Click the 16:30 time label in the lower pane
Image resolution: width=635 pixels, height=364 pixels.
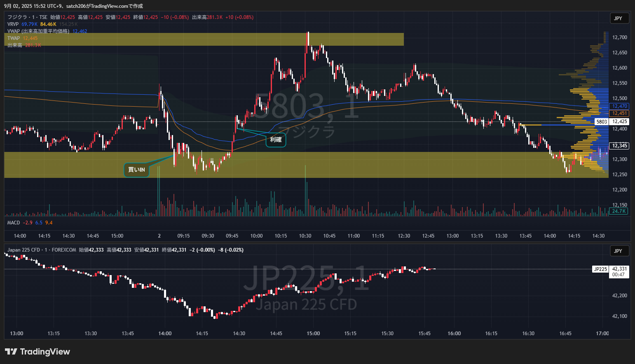528,334
